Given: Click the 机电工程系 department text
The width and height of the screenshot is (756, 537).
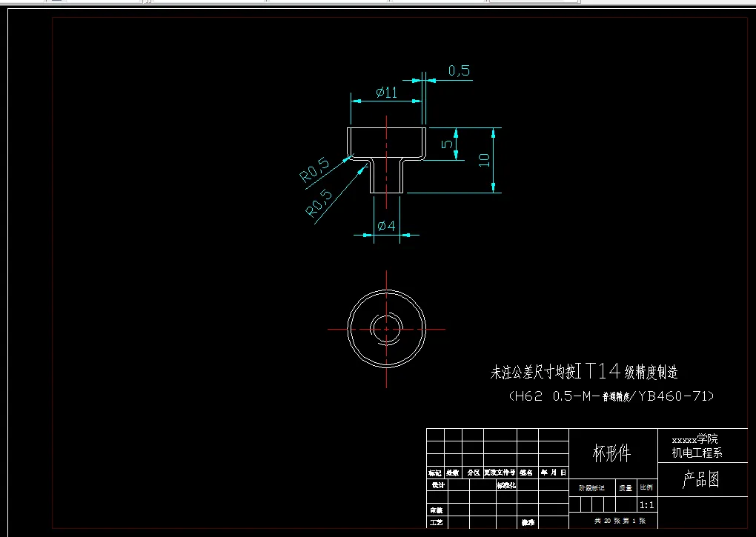Looking at the screenshot, I should (x=697, y=453).
